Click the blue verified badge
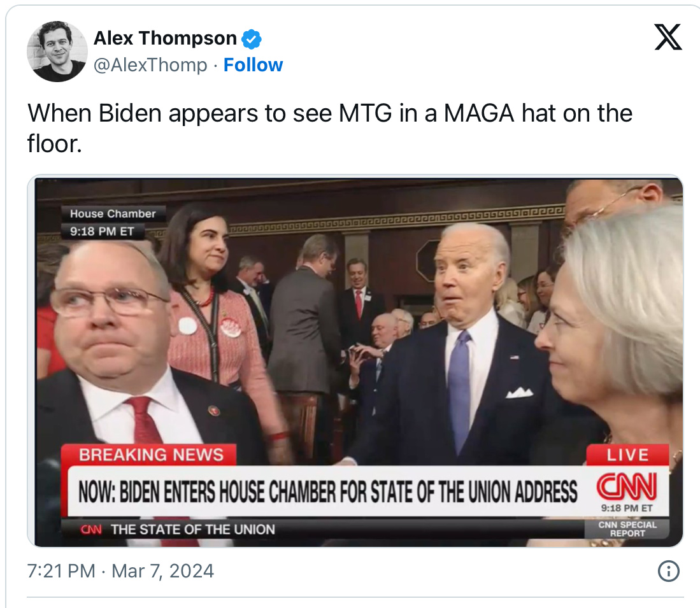The height and width of the screenshot is (608, 700). [x=252, y=39]
